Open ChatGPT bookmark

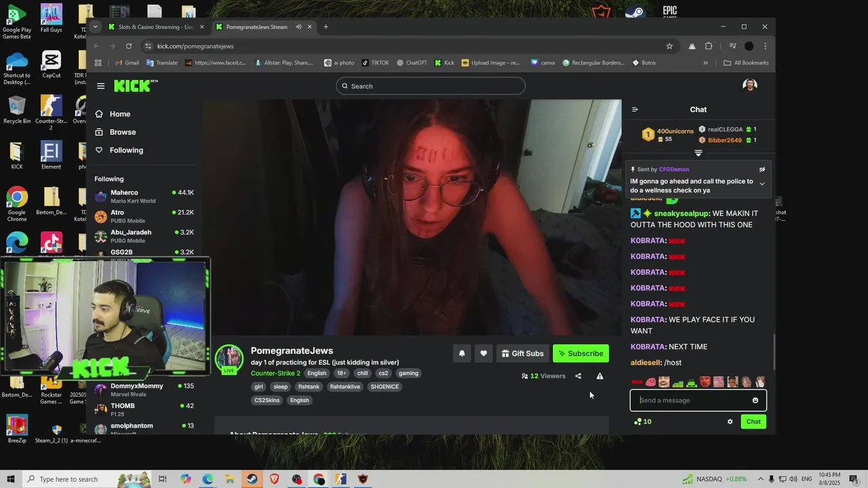pos(412,63)
